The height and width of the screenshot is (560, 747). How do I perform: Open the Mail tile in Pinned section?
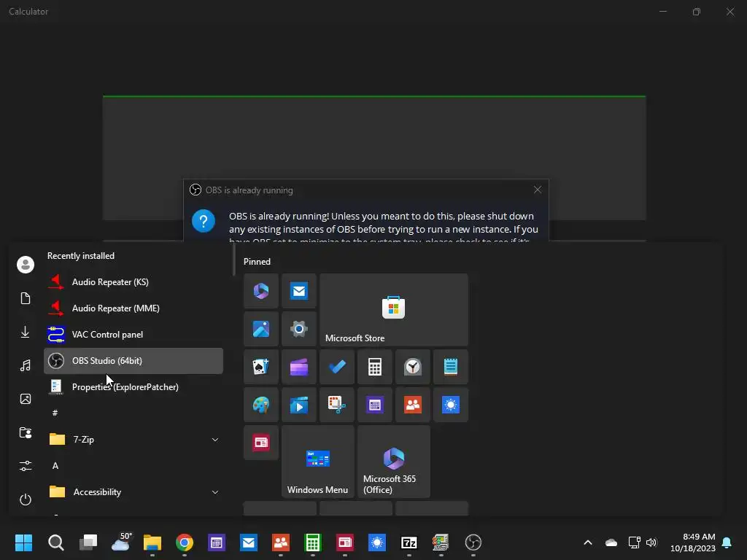coord(298,290)
